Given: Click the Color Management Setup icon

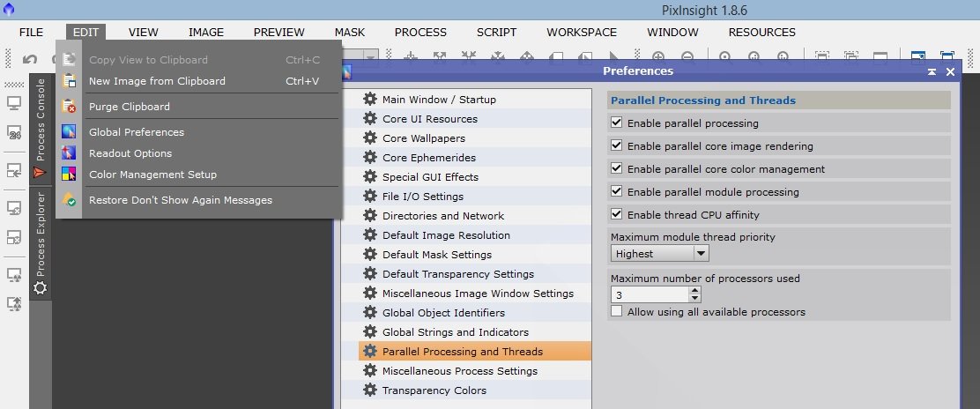Looking at the screenshot, I should 69,174.
